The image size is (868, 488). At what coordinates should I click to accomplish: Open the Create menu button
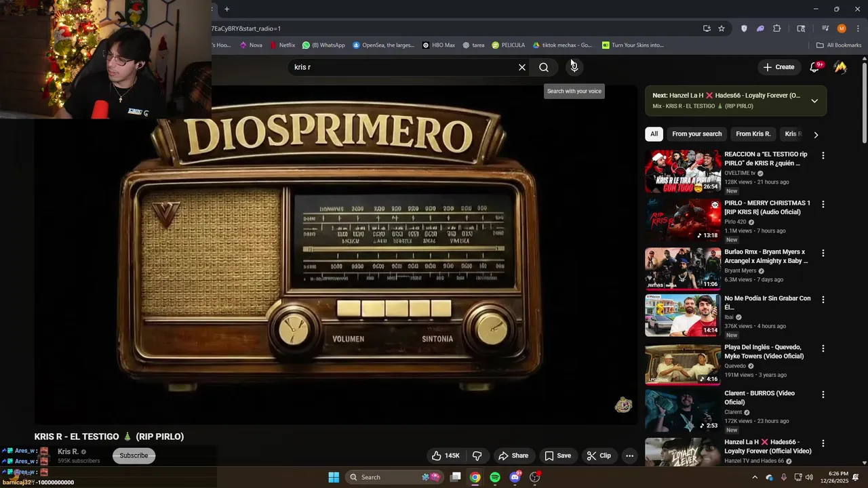(x=778, y=67)
